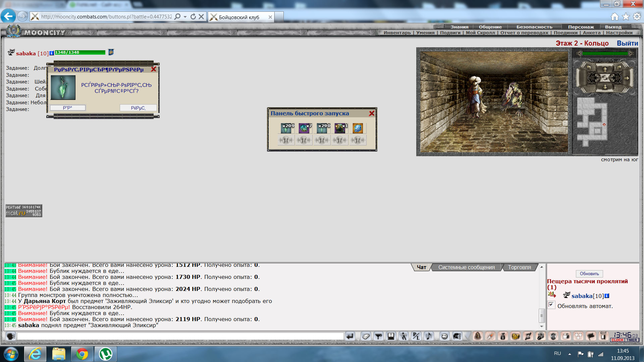The height and width of the screenshot is (362, 644).
Task: Open the Поединки link
Action: 566,33
